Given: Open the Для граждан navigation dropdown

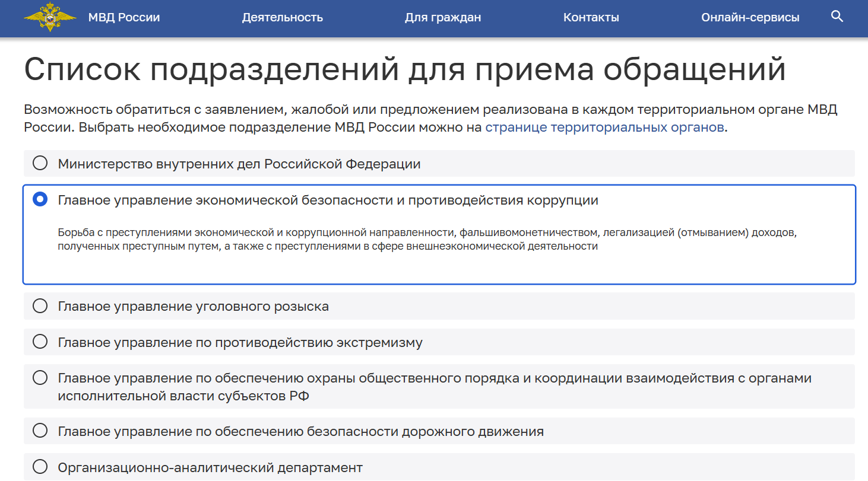Looking at the screenshot, I should [442, 17].
